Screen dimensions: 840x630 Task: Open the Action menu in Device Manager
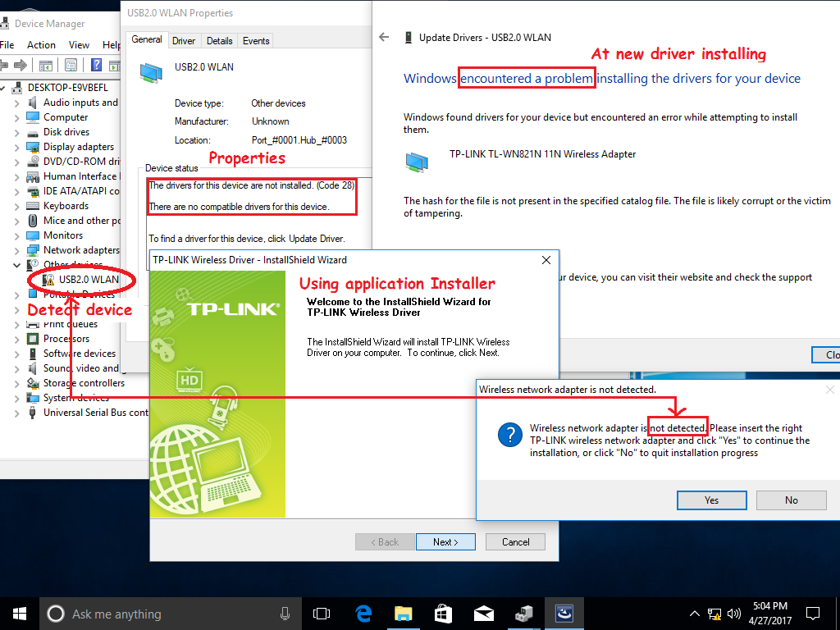click(41, 45)
